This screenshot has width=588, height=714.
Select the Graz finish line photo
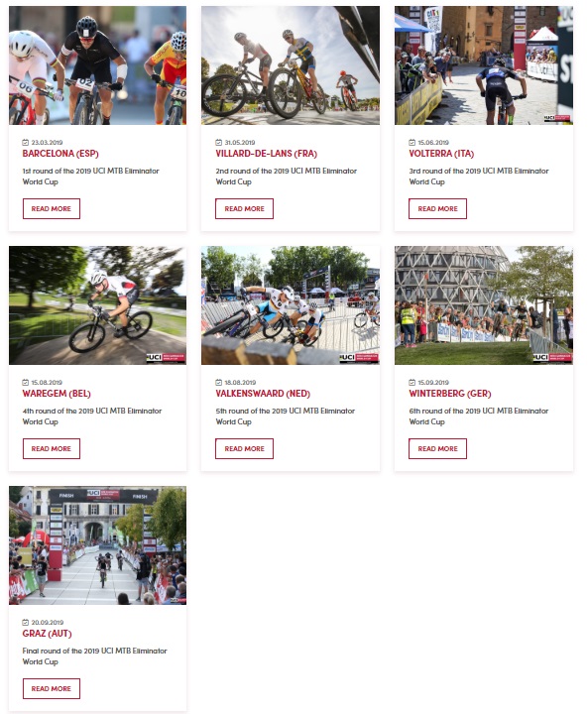pos(97,545)
